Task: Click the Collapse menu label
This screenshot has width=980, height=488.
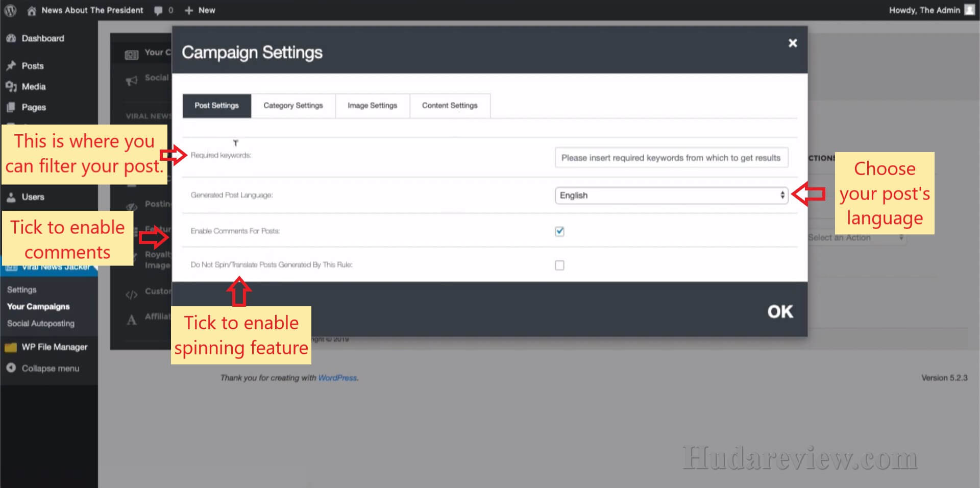Action: click(51, 369)
